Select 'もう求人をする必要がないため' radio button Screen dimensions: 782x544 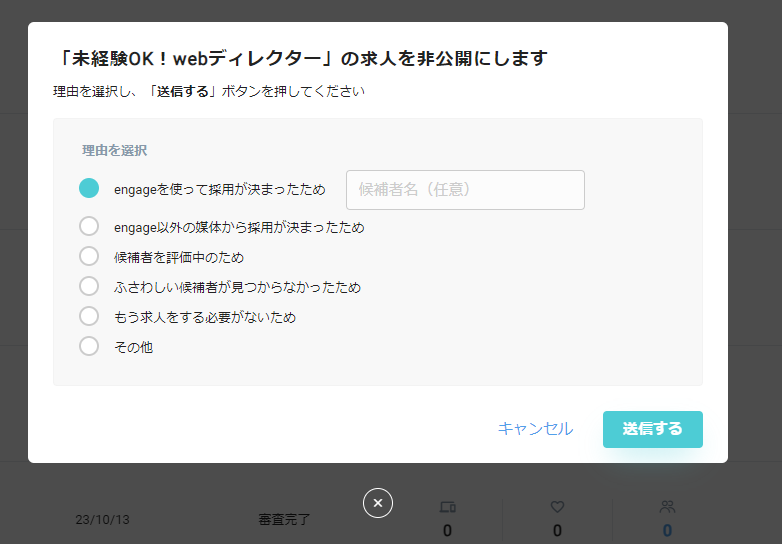tap(89, 316)
